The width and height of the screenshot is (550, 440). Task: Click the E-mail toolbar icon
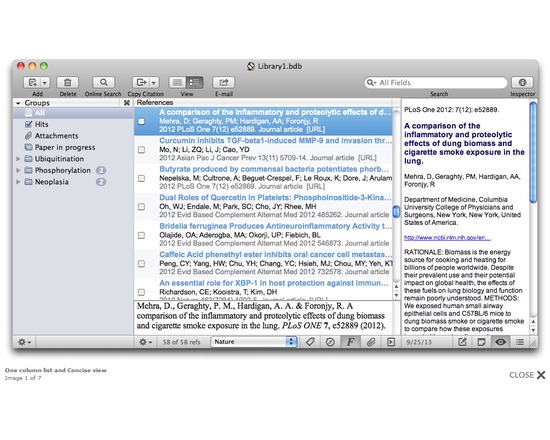point(223,82)
